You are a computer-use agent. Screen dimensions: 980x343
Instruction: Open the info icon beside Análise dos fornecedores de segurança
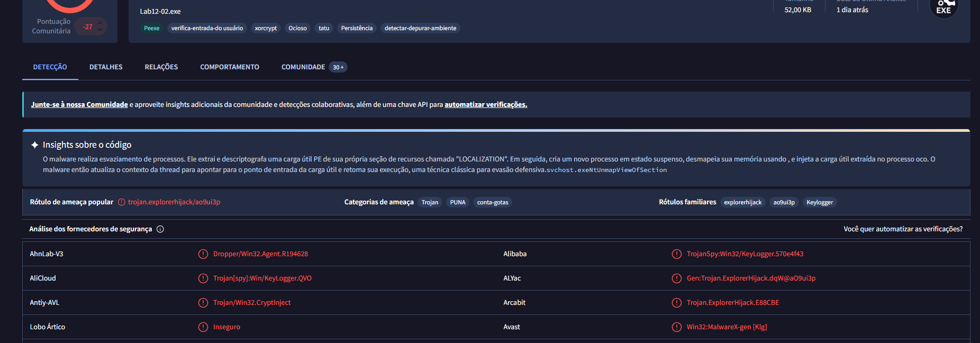[160, 229]
